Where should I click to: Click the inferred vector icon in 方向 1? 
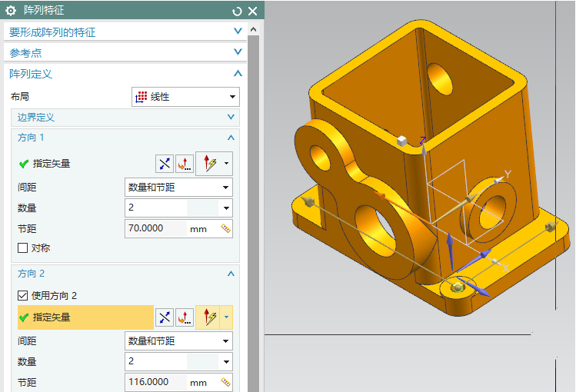pyautogui.click(x=209, y=163)
